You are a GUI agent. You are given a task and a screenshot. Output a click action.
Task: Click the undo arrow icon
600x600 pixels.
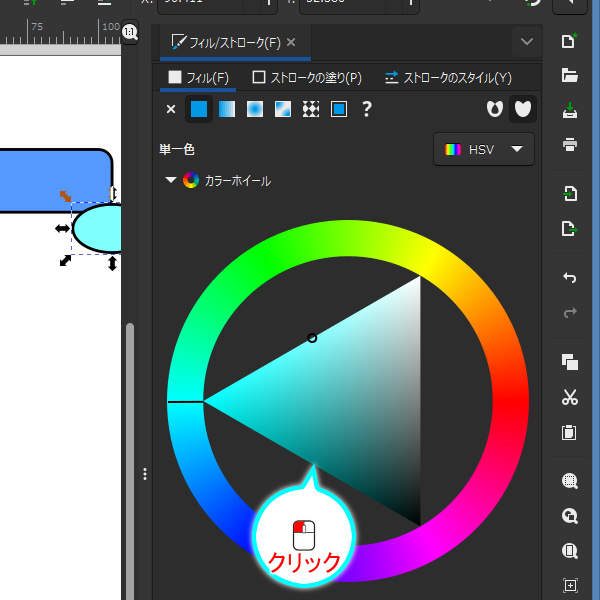569,278
